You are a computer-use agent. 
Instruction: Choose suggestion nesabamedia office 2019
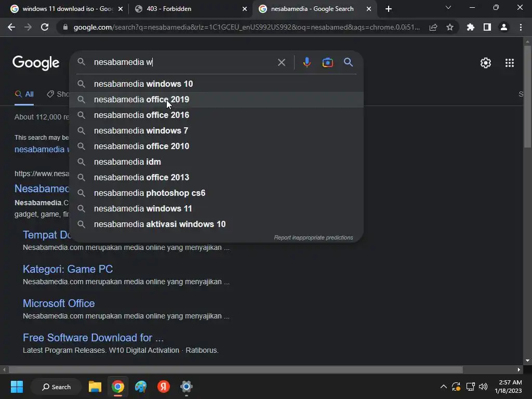[217, 99]
